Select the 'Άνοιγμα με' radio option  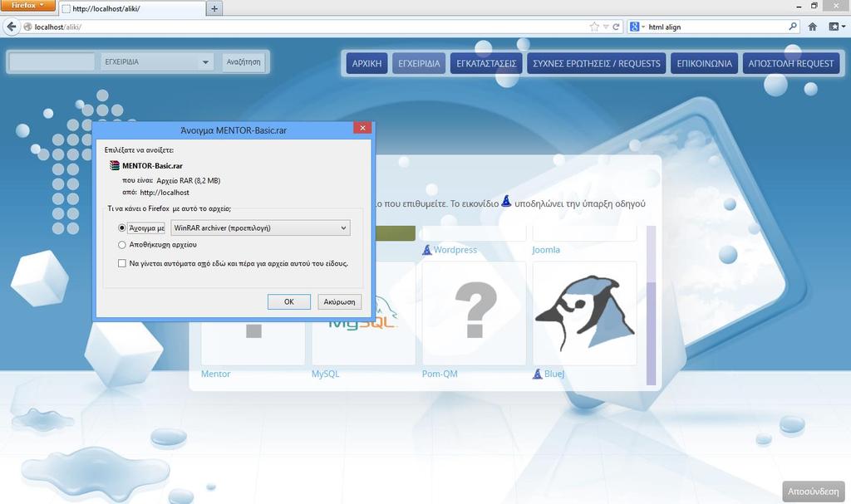[x=122, y=228]
